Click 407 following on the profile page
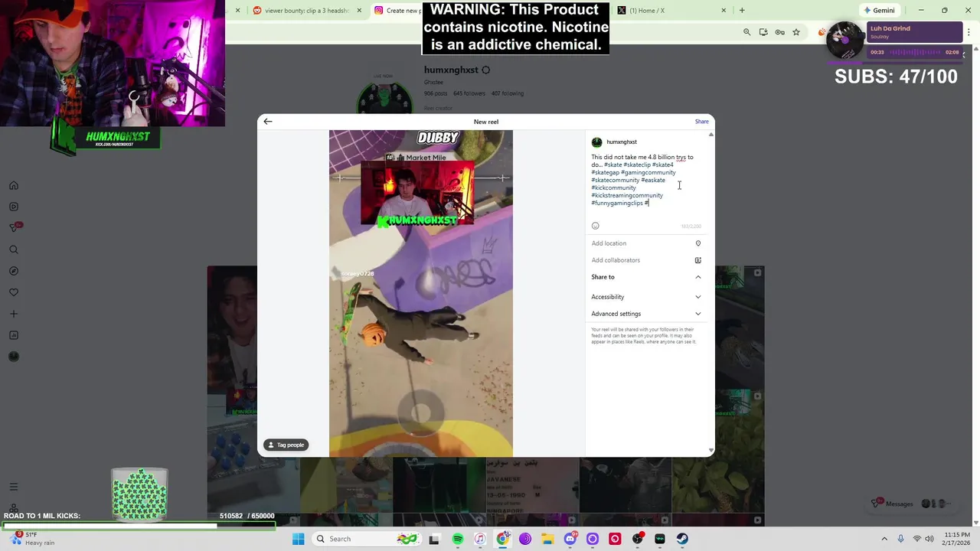 (508, 93)
